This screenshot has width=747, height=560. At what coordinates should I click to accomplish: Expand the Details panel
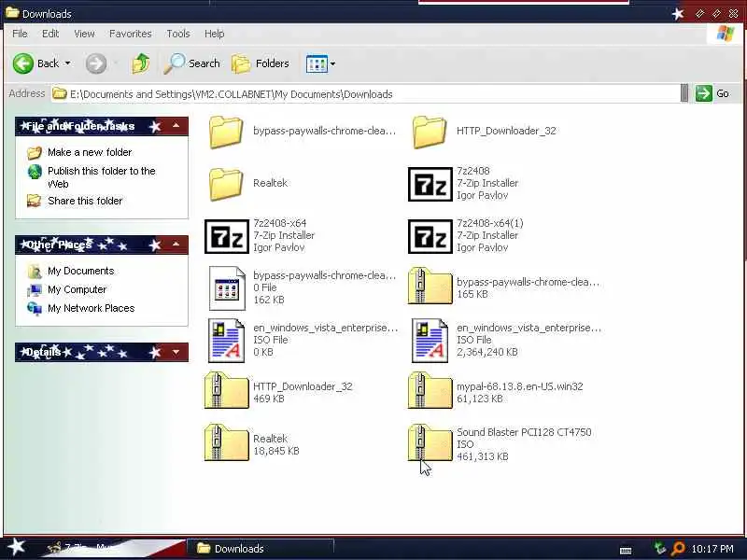[176, 352]
